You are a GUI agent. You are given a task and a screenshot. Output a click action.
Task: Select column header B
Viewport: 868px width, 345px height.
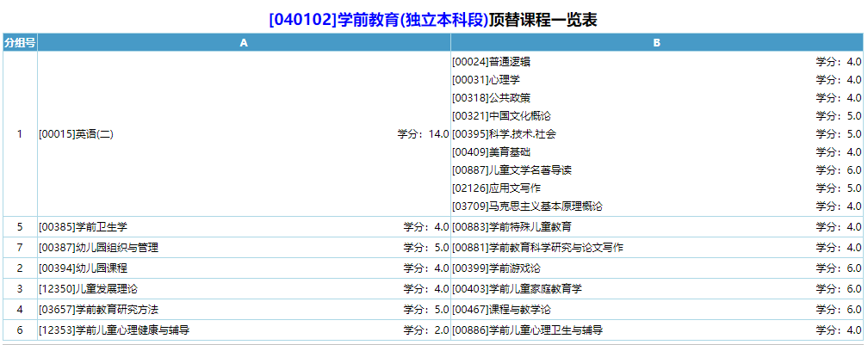[656, 42]
